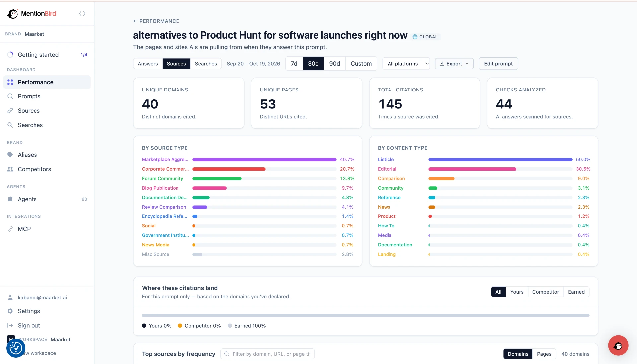637x364 pixels.
Task: Select the 30d time range
Action: point(313,64)
